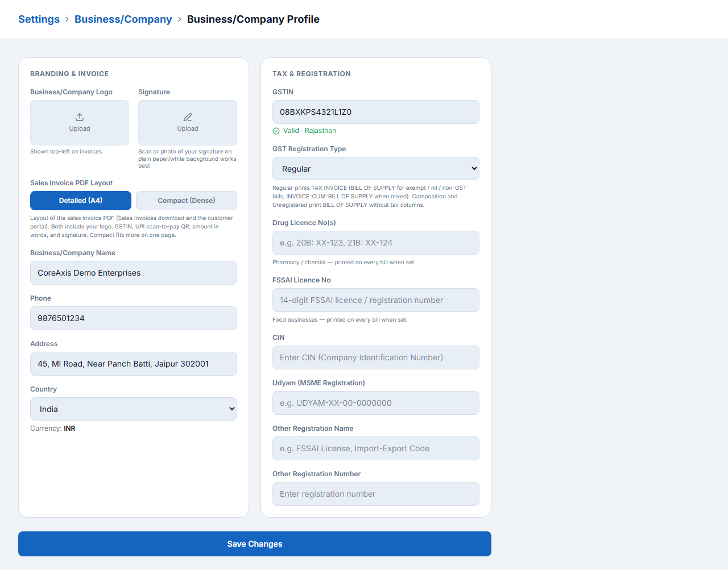Click the FSSAI Licence No field

[376, 300]
